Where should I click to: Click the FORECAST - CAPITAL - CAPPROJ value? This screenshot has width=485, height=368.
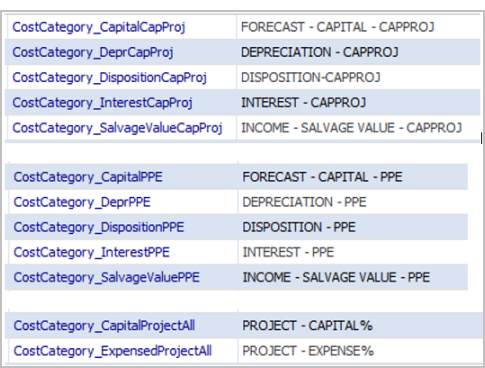(338, 27)
